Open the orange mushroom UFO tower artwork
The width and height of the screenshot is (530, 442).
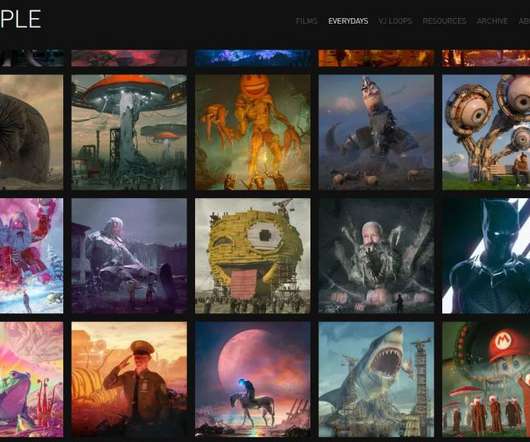[129, 132]
